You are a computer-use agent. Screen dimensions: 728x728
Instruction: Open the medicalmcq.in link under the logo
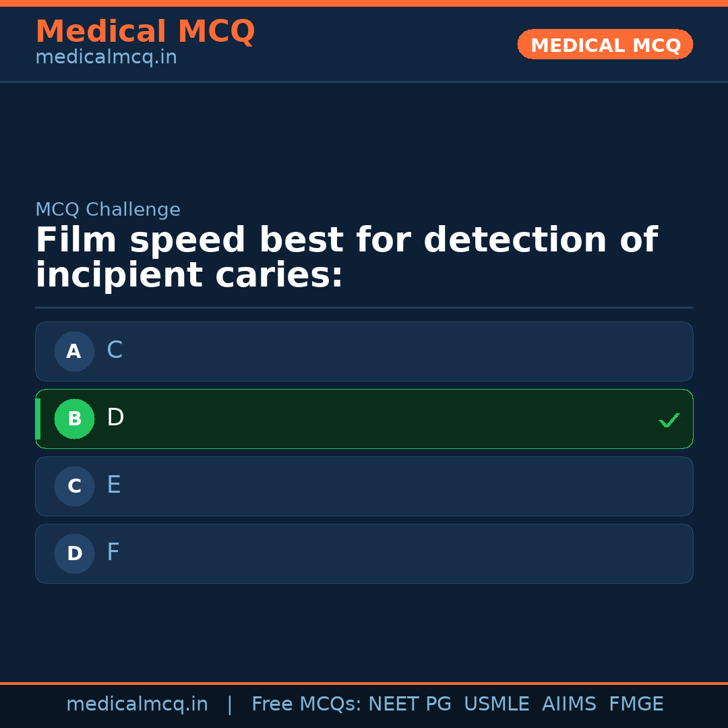(106, 57)
